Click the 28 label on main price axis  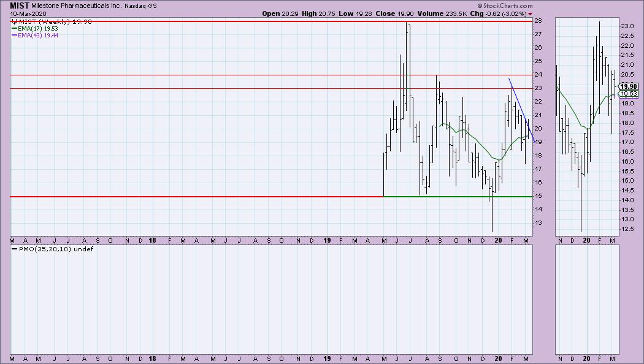(538, 20)
